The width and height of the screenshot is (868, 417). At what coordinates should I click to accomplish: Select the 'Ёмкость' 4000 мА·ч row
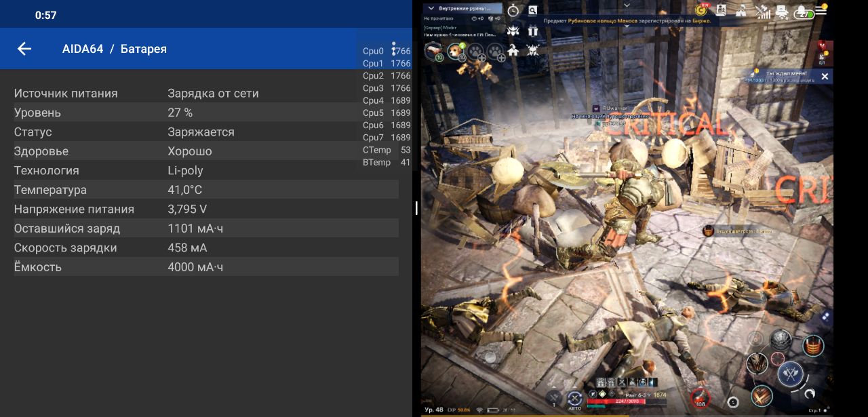click(206, 267)
